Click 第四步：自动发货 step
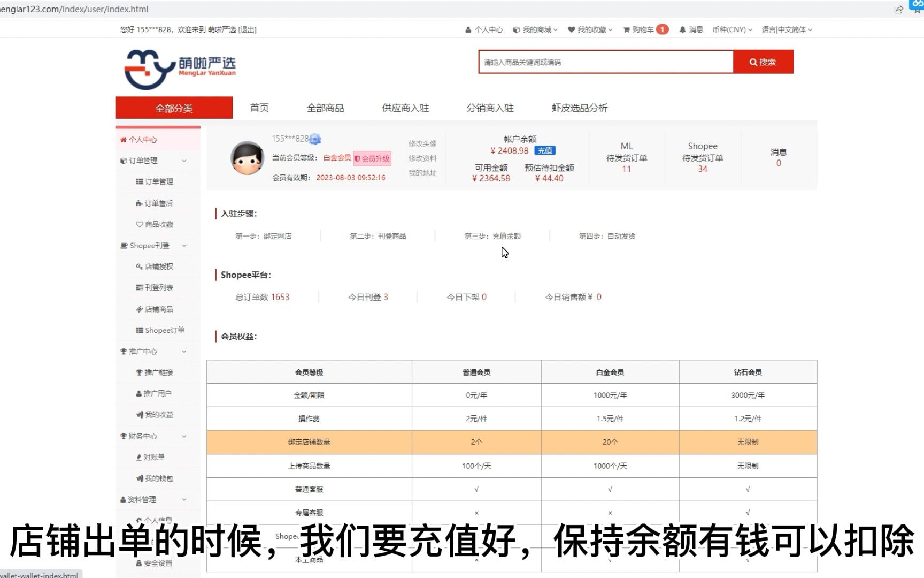 click(607, 236)
